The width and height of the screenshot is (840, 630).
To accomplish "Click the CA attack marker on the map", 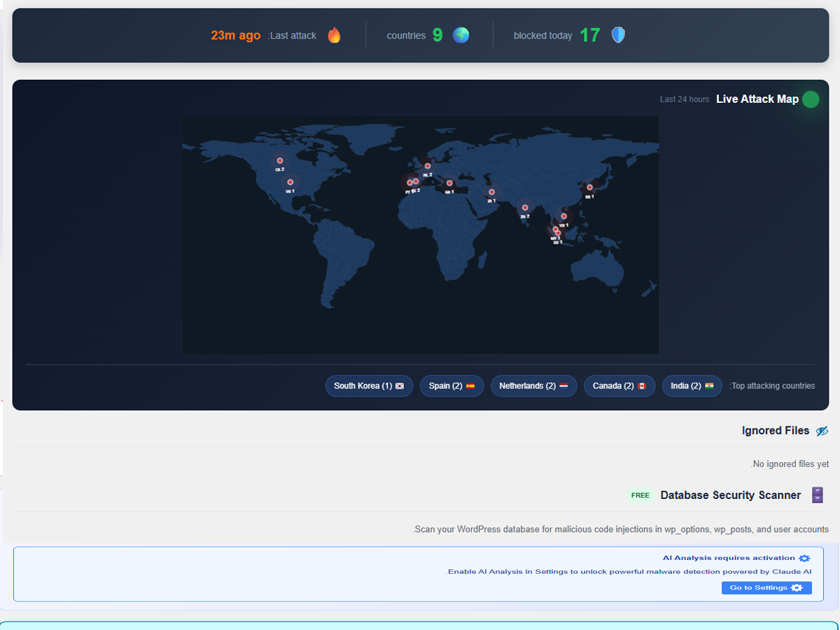I will (279, 161).
